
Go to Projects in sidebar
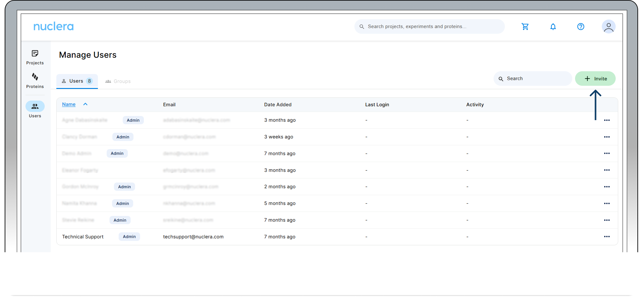[35, 57]
